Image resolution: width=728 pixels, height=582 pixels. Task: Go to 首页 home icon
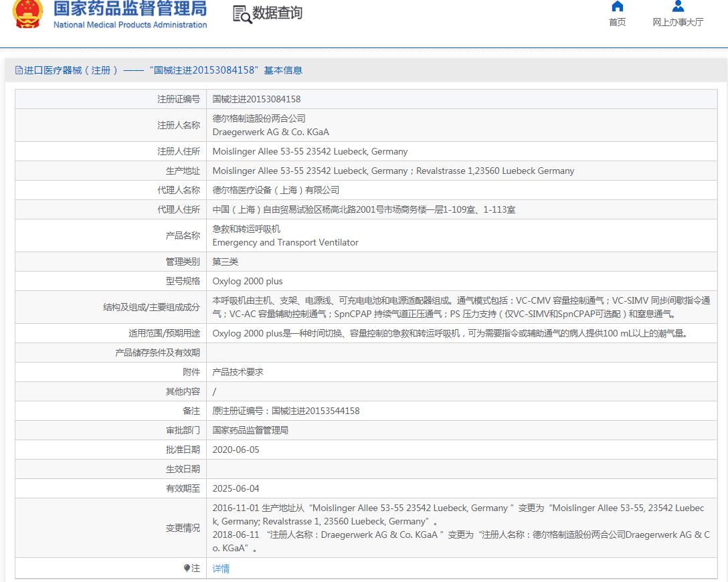point(617,6)
